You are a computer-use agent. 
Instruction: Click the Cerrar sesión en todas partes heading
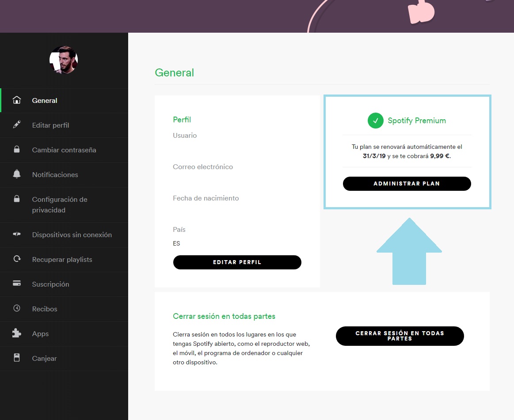tap(224, 316)
